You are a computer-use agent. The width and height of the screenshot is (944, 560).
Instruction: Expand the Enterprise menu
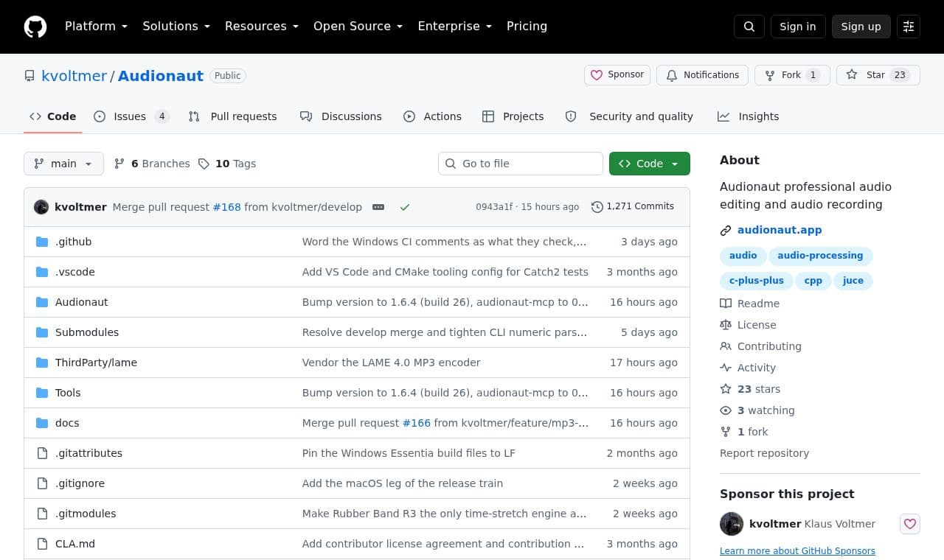(x=455, y=27)
